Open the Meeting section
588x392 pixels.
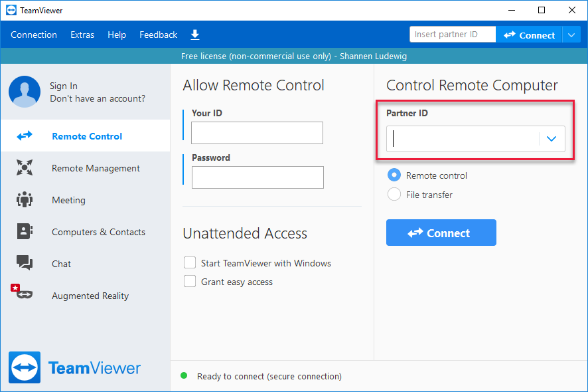86,200
